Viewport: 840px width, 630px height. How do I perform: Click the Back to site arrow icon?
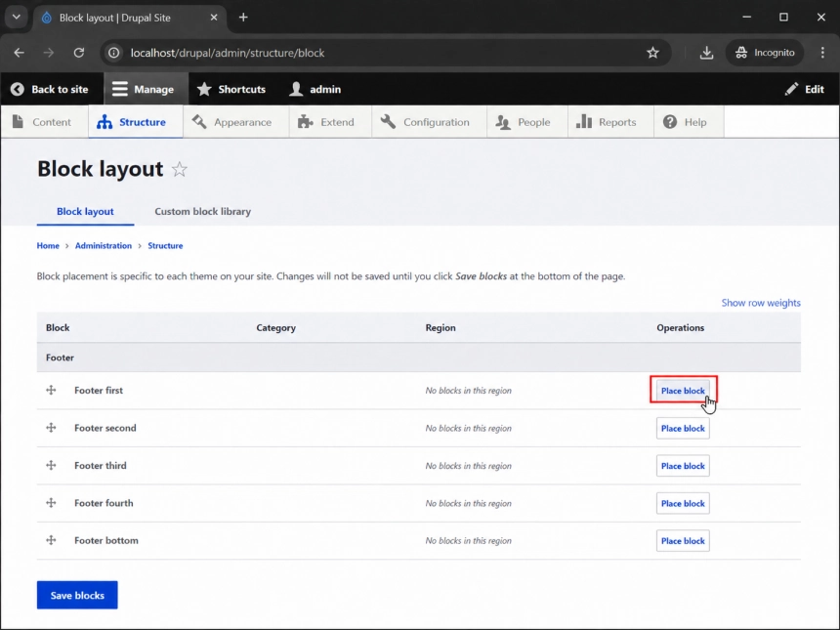tap(18, 89)
